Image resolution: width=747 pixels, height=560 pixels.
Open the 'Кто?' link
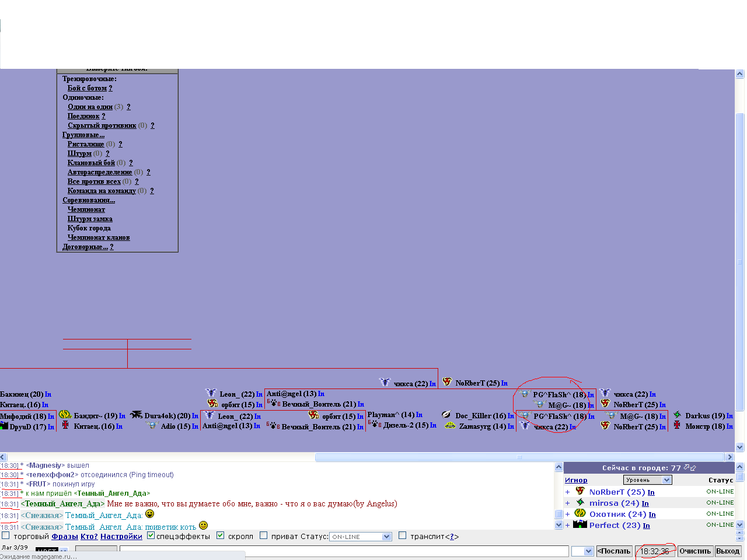click(89, 536)
